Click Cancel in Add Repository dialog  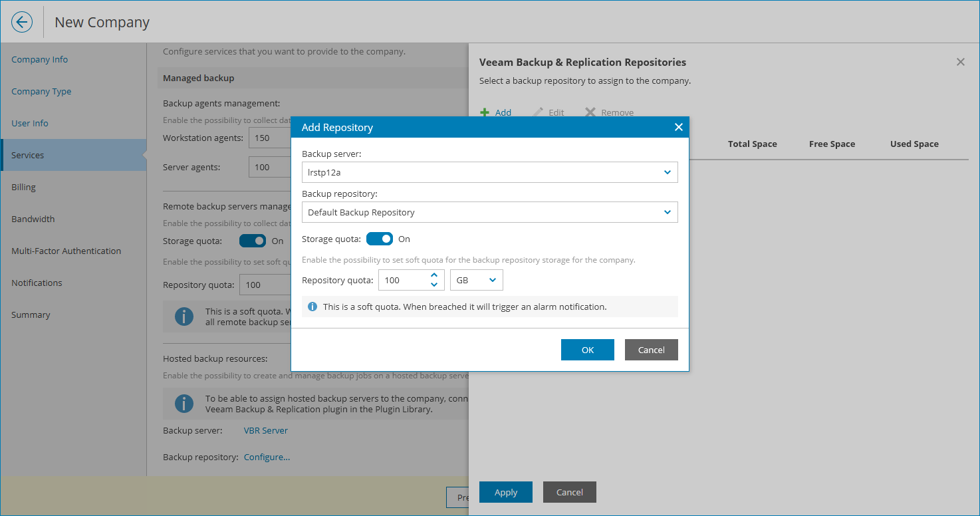pyautogui.click(x=652, y=350)
